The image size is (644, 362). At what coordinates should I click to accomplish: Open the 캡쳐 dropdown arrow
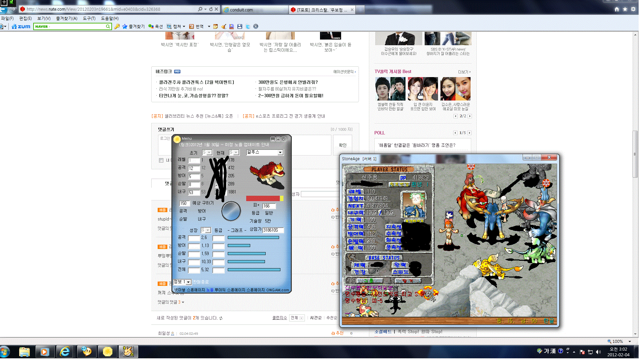(184, 26)
